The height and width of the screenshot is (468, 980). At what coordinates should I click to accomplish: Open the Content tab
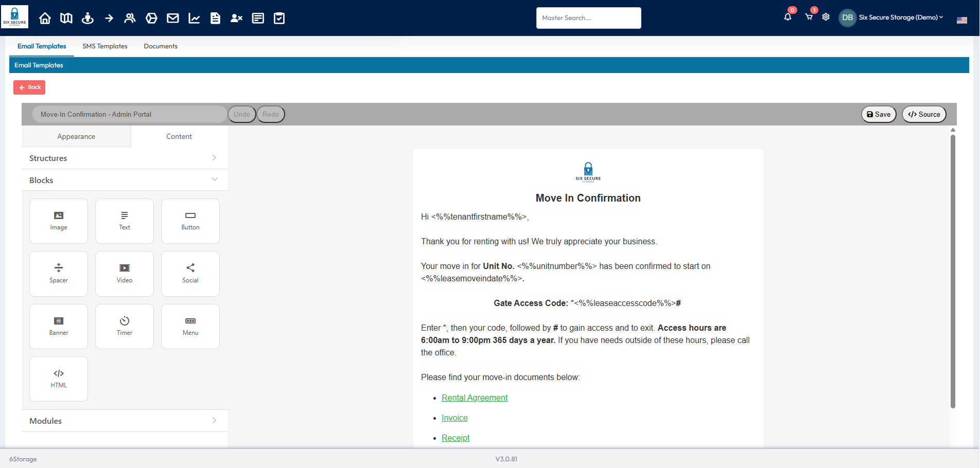tap(179, 136)
